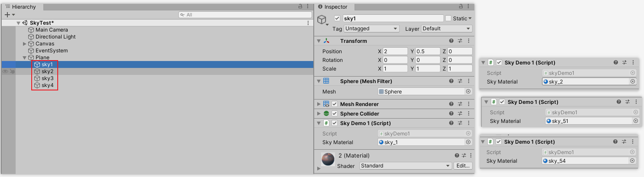Open the Tag dropdown
644x177 pixels.
371,29
